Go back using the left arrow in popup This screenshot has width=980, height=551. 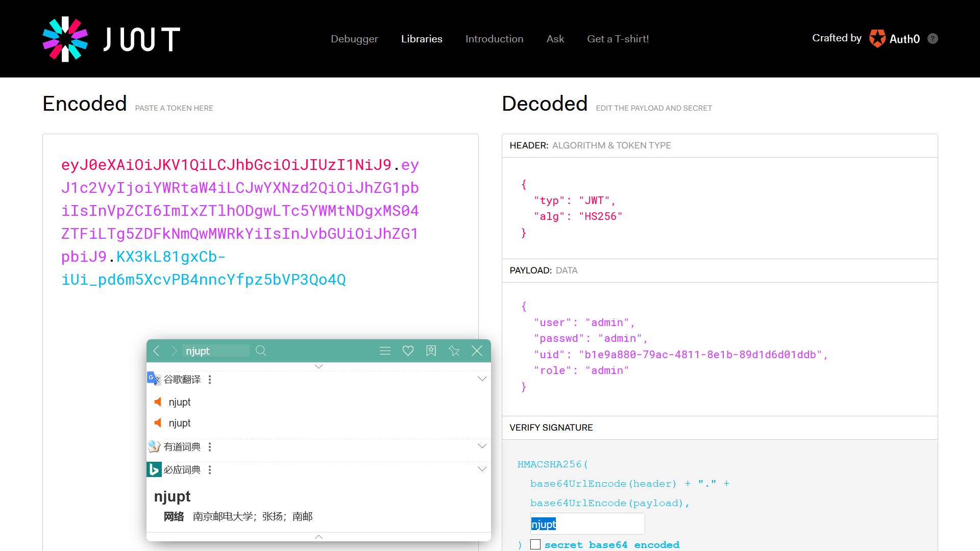[157, 351]
